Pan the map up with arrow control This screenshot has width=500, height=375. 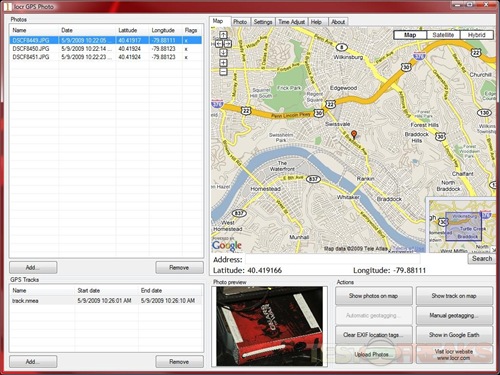(223, 35)
